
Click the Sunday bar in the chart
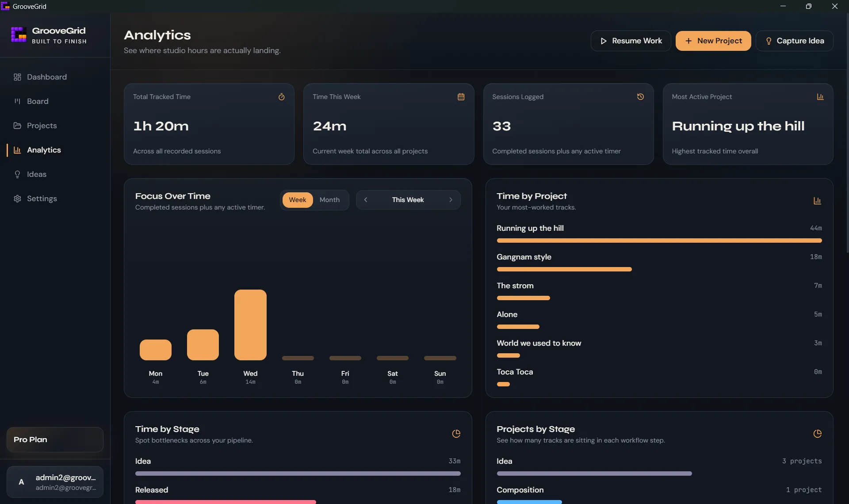440,358
